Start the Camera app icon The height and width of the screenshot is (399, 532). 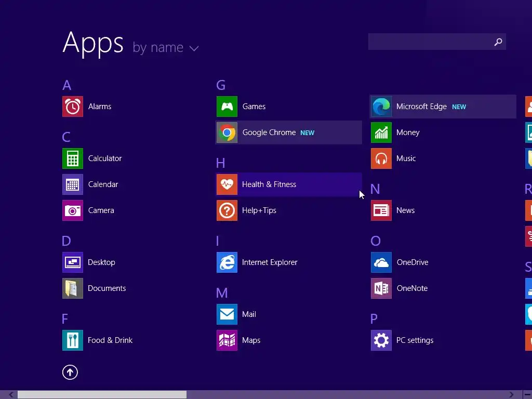click(73, 210)
